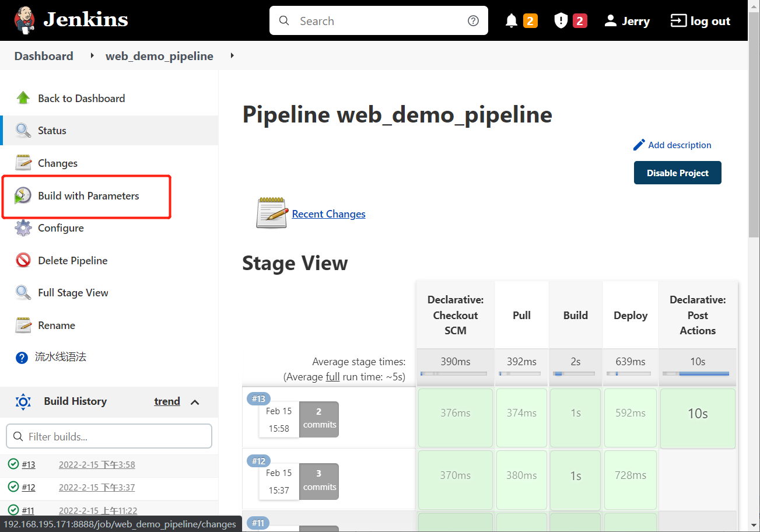Open build #12 link in history
This screenshot has width=760, height=532.
coord(29,487)
